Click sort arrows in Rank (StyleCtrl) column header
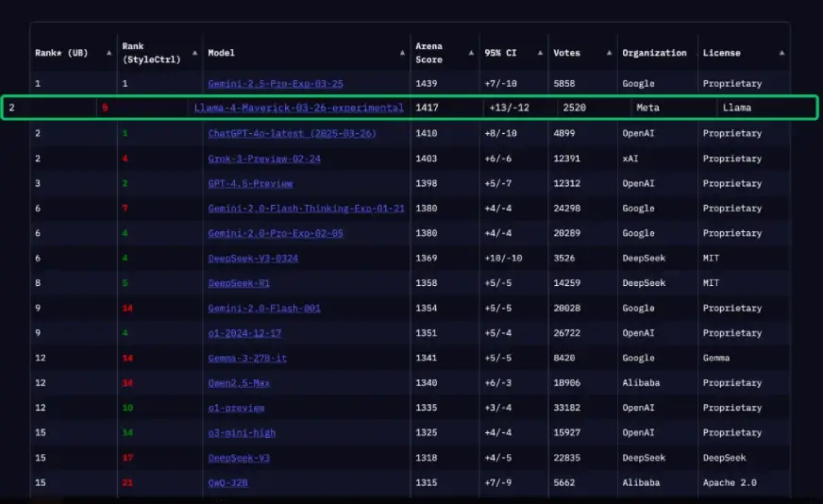The width and height of the screenshot is (823, 504). pos(194,53)
